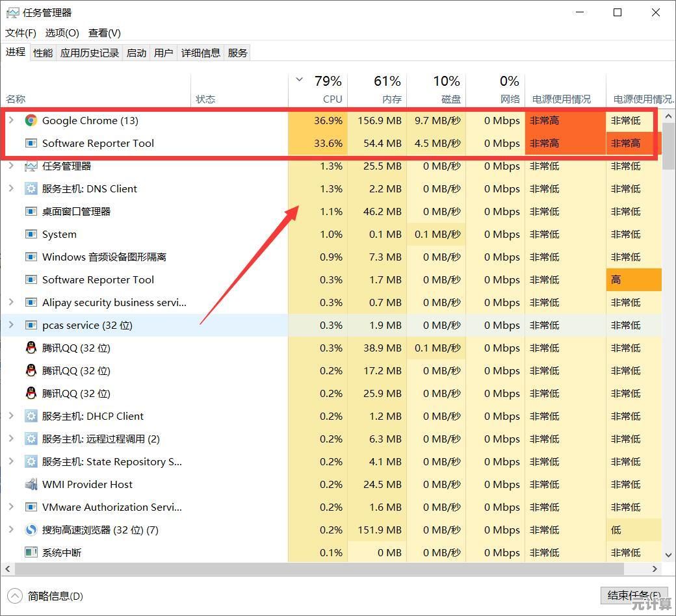The height and width of the screenshot is (616, 676).
Task: Click the vertical scrollbar down arrow
Action: click(668, 554)
